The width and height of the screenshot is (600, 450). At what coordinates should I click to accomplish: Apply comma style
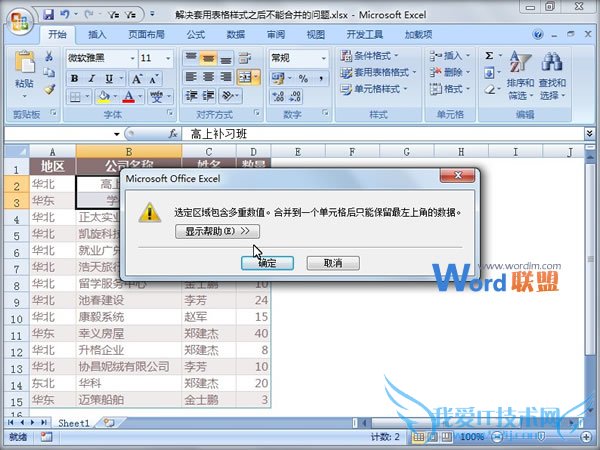click(x=321, y=78)
